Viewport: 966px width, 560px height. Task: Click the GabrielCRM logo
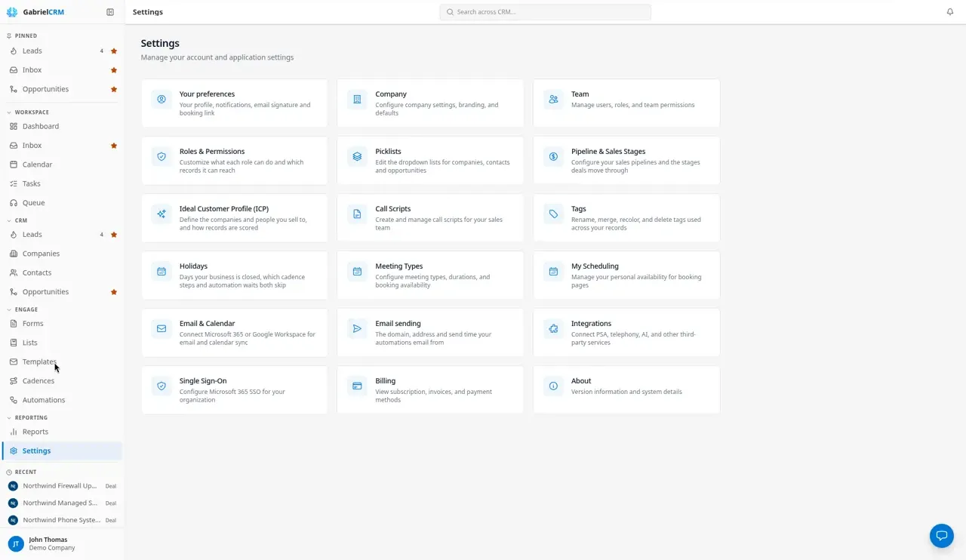[35, 12]
